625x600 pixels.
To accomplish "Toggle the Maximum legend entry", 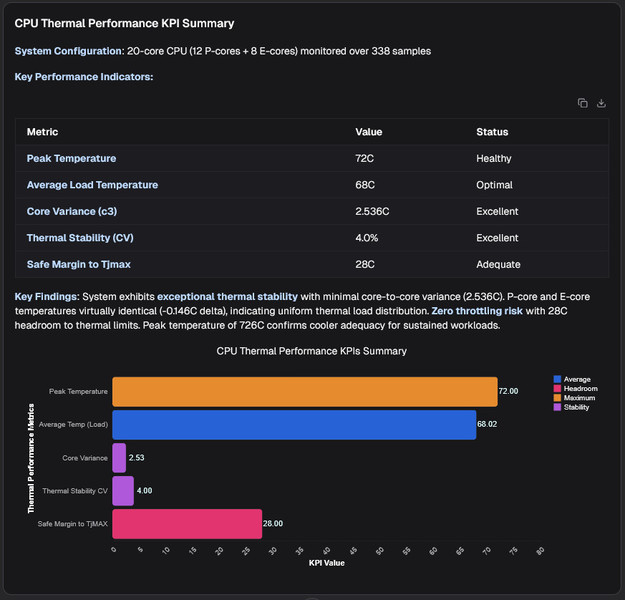I will pos(579,398).
